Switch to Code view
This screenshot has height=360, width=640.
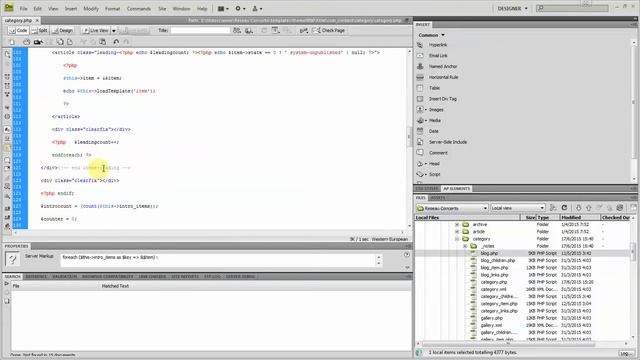18,31
